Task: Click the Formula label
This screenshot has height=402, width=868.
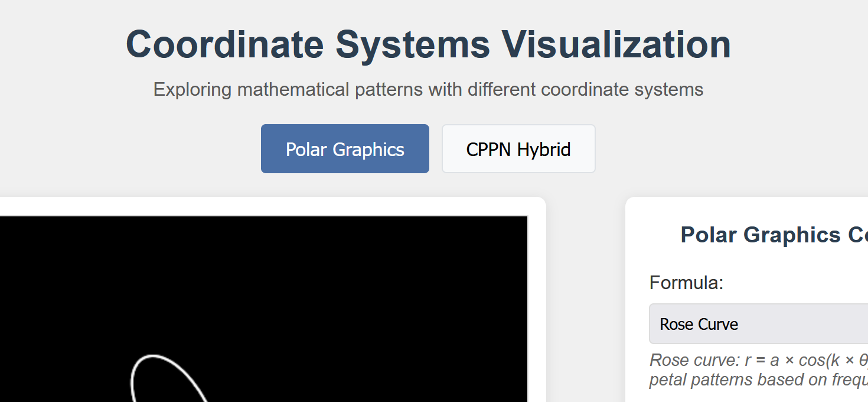Action: point(686,283)
